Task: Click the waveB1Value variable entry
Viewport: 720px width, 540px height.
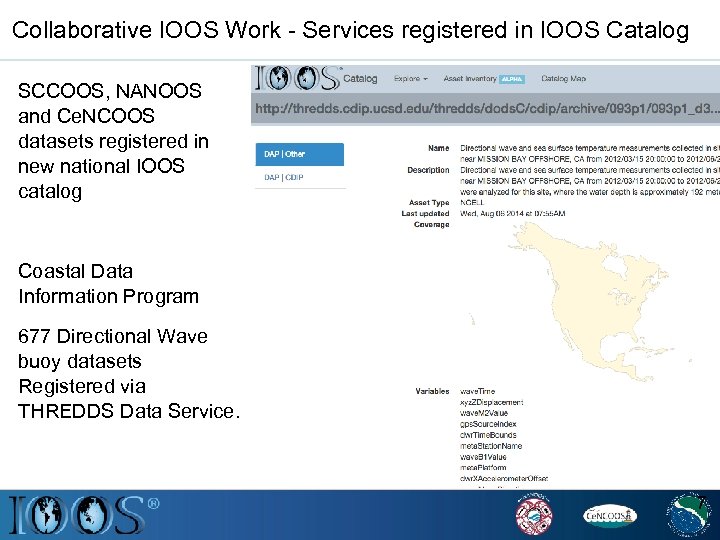Action: [483, 457]
